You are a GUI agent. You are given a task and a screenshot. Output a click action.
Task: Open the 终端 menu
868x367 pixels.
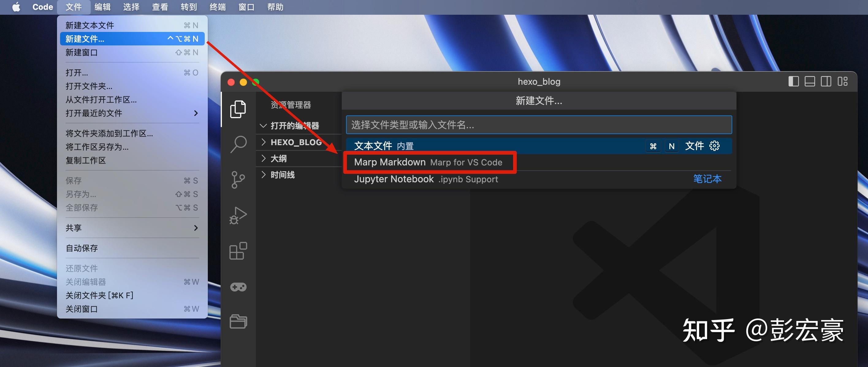(217, 7)
